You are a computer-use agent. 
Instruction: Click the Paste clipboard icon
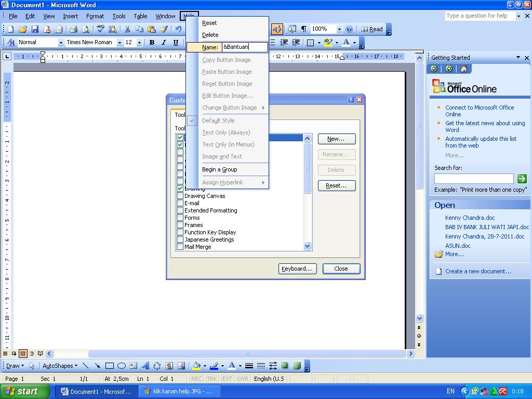(x=152, y=29)
